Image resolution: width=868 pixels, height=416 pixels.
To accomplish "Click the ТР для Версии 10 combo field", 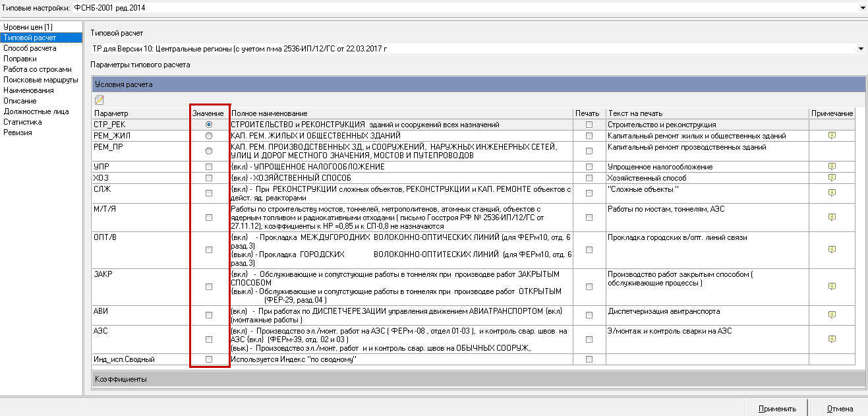I will coord(473,49).
